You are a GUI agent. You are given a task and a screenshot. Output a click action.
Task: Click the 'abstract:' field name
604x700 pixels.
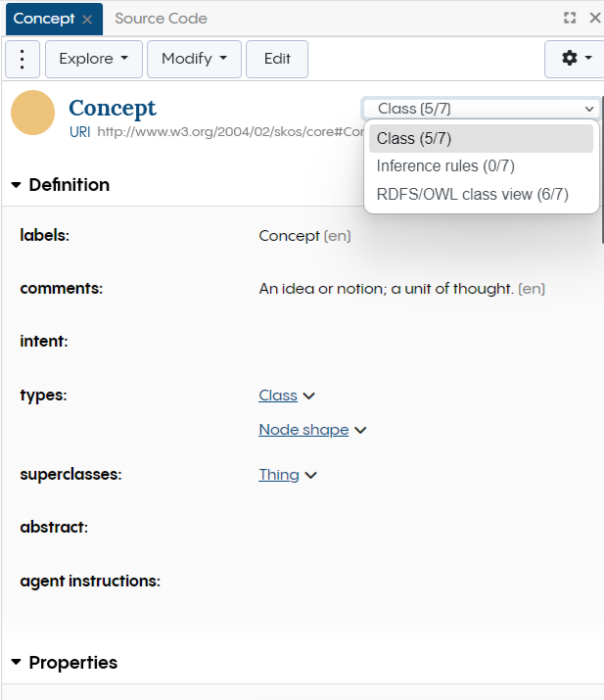54,528
